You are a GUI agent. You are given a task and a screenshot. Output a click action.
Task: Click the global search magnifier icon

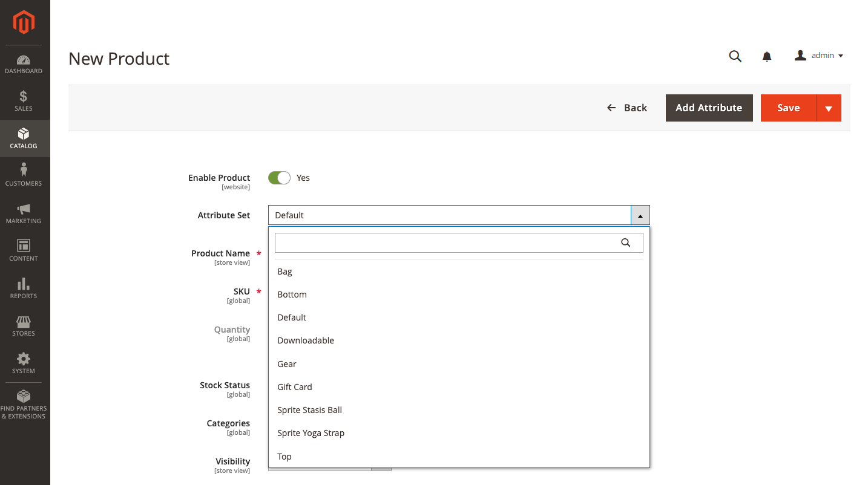point(735,56)
